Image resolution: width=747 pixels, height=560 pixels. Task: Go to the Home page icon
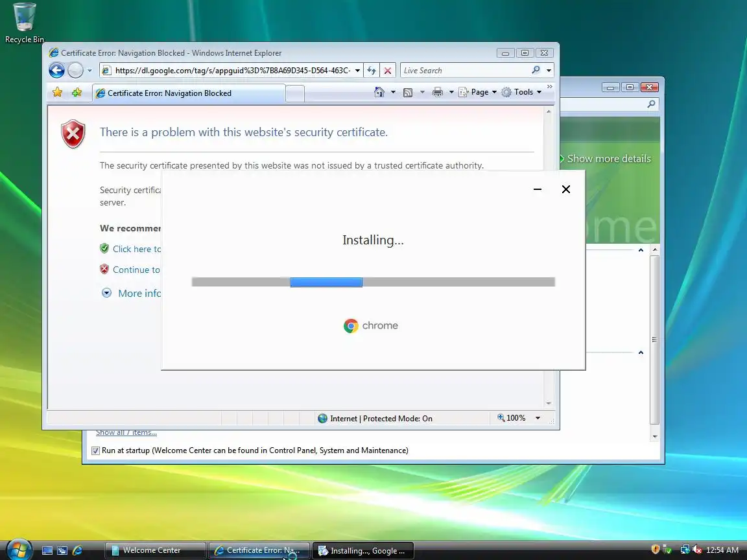379,93
